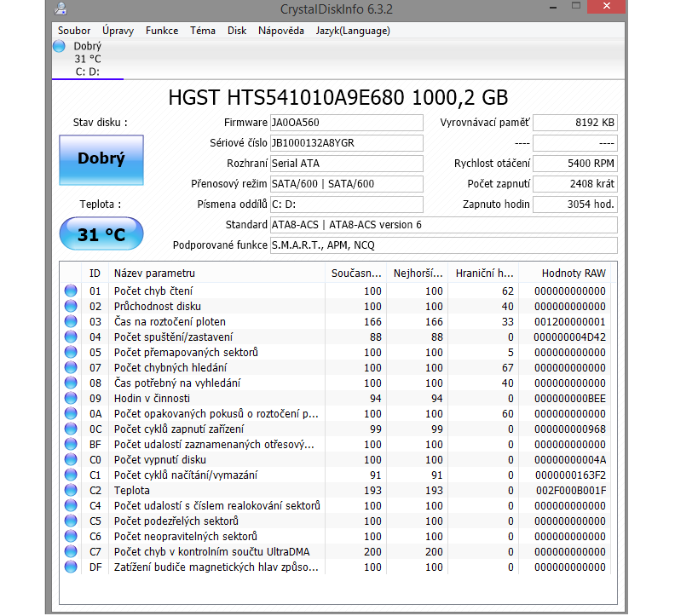The image size is (698, 616).
Task: Click the Hodnoty RAW column header
Action: point(565,273)
